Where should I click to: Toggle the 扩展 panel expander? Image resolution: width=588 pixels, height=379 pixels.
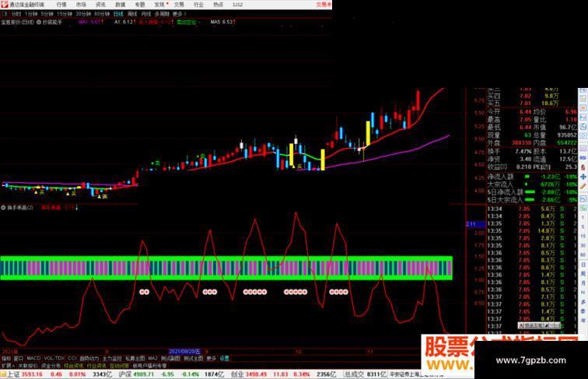click(8, 366)
